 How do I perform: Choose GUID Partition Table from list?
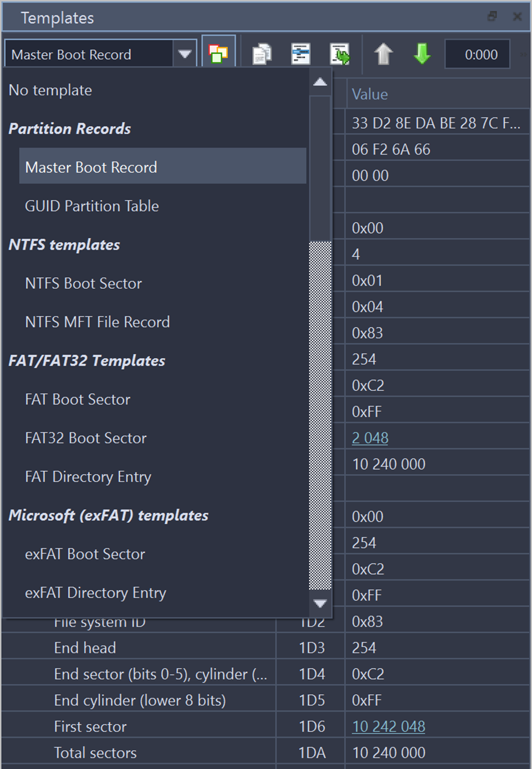coord(92,206)
